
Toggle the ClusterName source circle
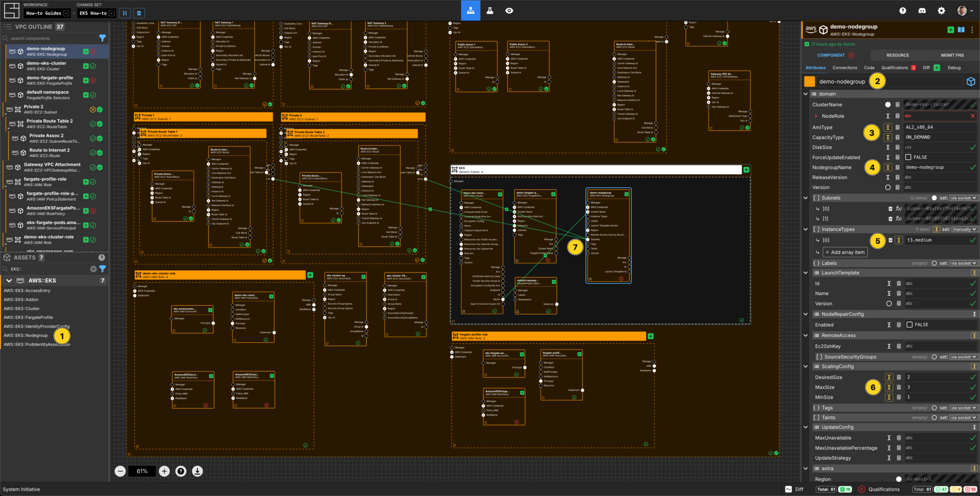point(888,105)
